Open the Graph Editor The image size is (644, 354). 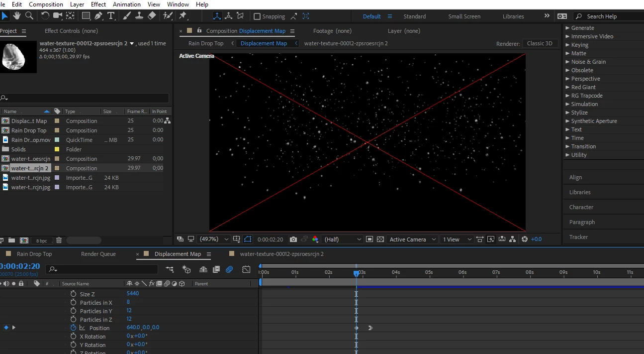(246, 269)
